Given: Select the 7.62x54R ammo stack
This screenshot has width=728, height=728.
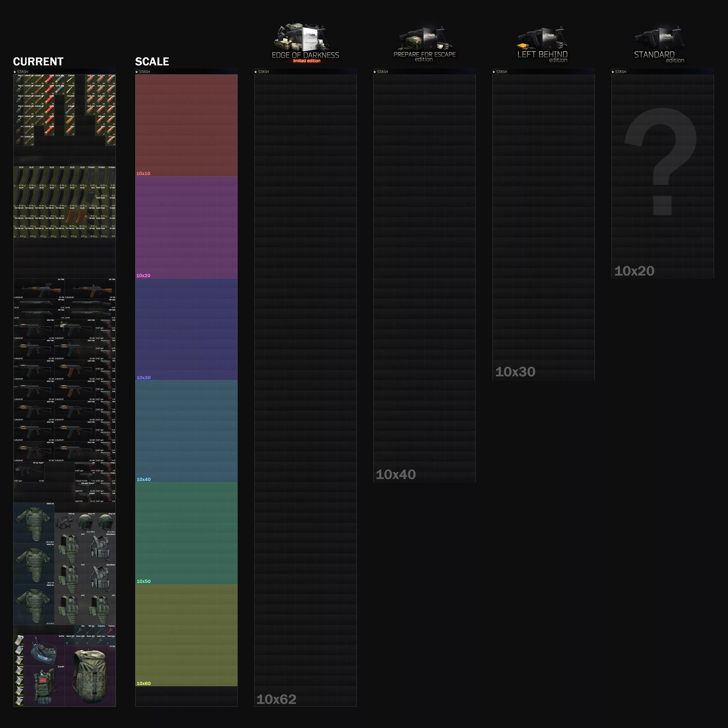Looking at the screenshot, I should 70,99.
